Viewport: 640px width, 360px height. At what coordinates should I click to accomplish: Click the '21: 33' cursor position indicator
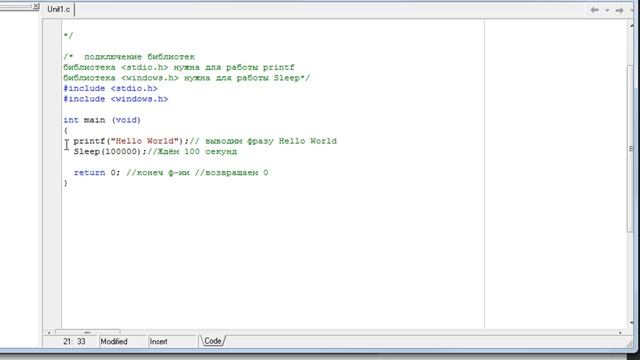[x=74, y=342]
